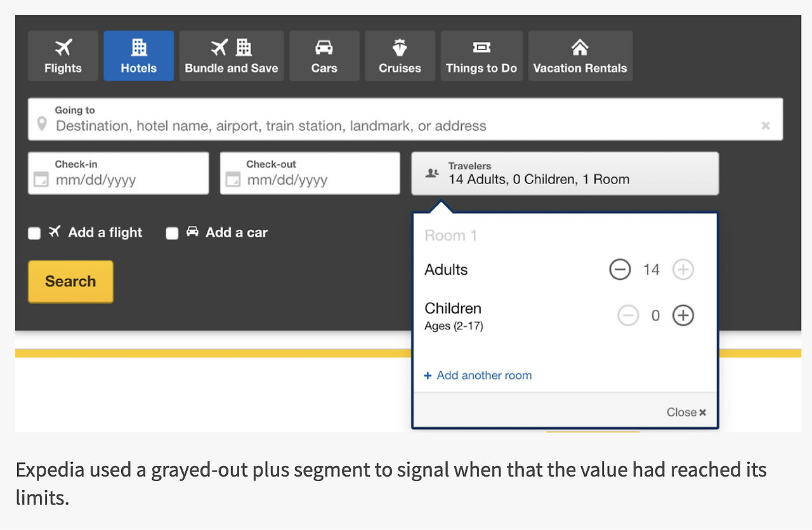Enable the Add a car checkbox
Screen dimensions: 812x530
172,234
